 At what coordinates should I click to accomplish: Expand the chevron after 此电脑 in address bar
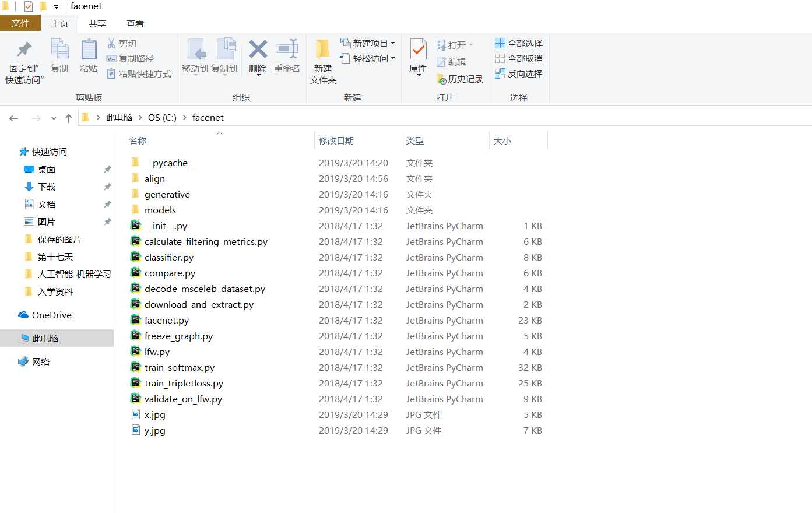click(x=140, y=118)
